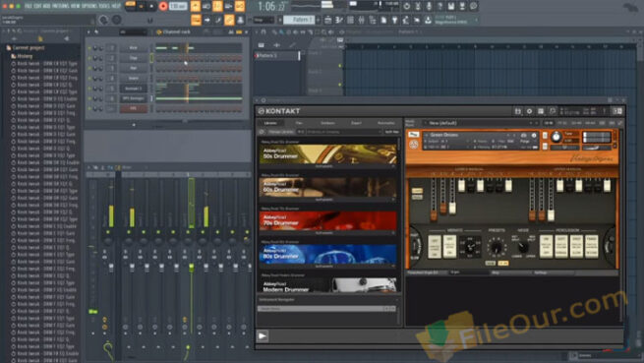Viewport: 644px width, 363px height.
Task: Switch to Kontakt Files tab
Action: tap(299, 123)
